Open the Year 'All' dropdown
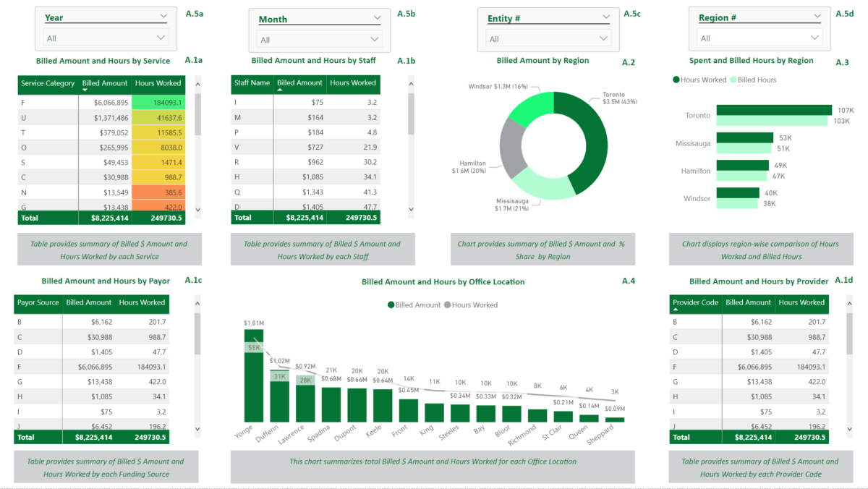868x489 pixels. coord(106,38)
